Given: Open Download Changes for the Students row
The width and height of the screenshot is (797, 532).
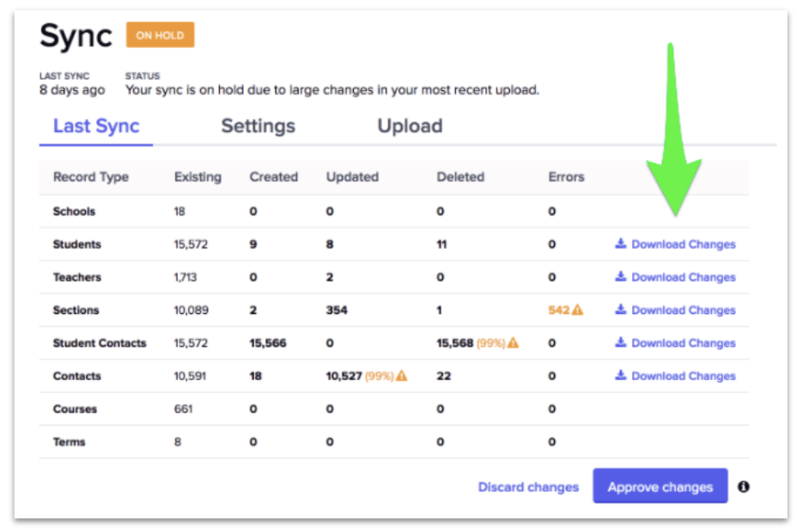Looking at the screenshot, I should (683, 244).
